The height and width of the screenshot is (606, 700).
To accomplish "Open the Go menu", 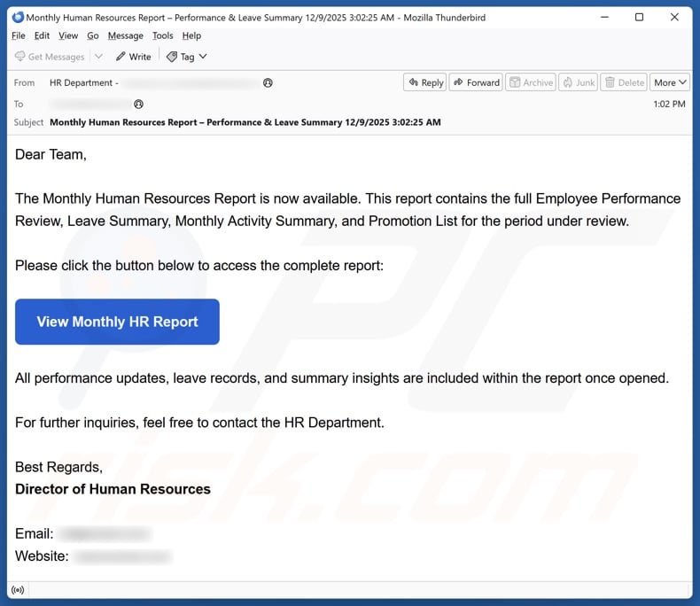I will [93, 35].
